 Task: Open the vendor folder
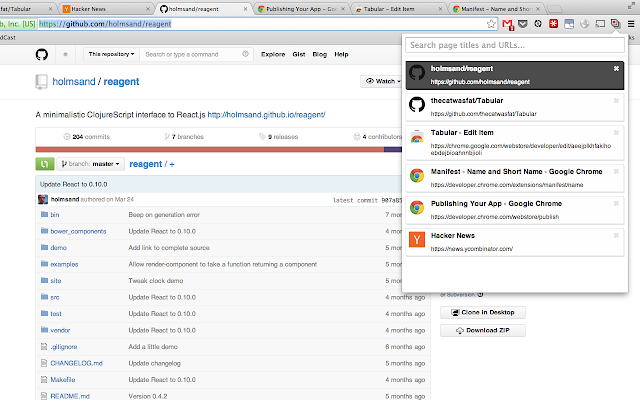coord(60,330)
